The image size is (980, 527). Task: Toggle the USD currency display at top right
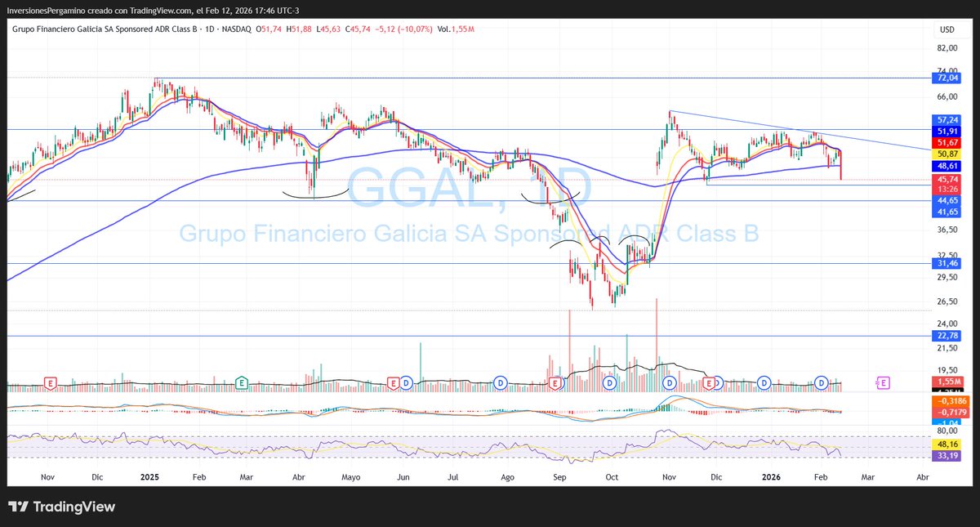tap(947, 27)
